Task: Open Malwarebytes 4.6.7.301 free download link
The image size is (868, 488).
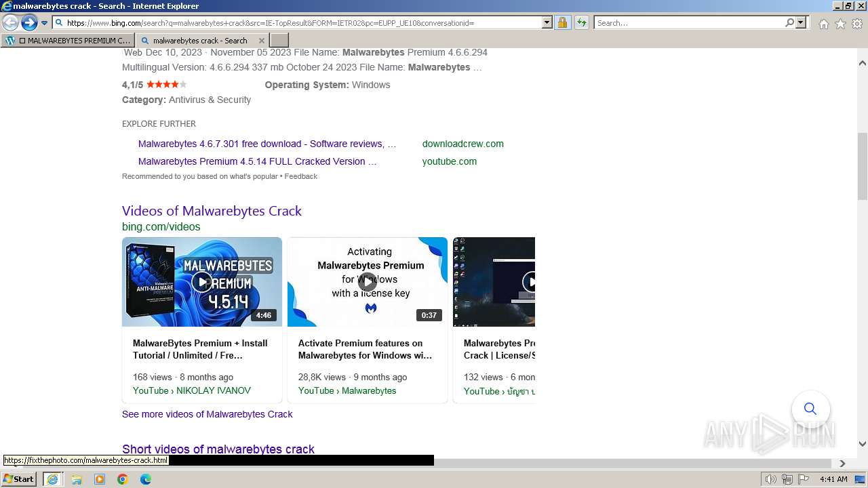Action: (267, 144)
